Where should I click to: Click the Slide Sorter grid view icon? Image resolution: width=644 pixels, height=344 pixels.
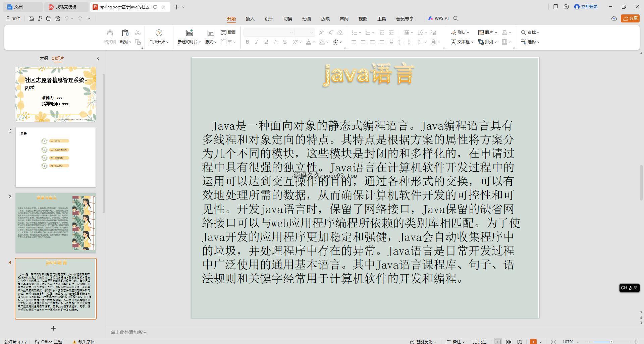pyautogui.click(x=509, y=342)
